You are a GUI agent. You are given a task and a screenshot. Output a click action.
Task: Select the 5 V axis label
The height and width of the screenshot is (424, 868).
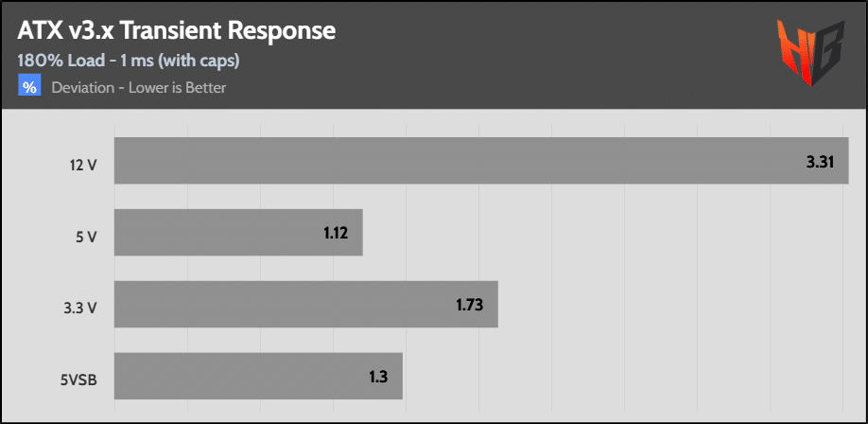(x=86, y=236)
